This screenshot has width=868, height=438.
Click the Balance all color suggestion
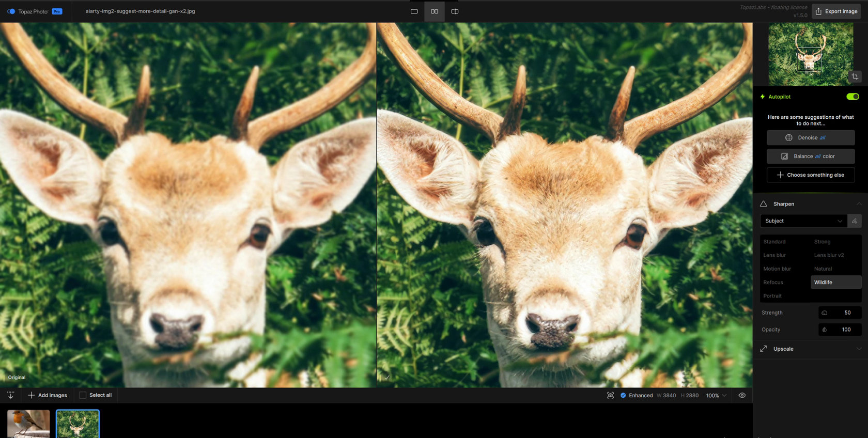811,157
